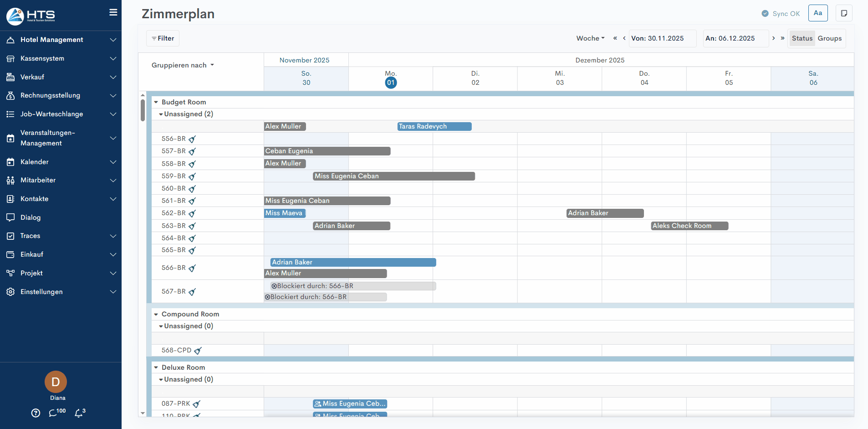The height and width of the screenshot is (429, 868).
Task: Open the help question mark icon
Action: [x=36, y=413]
